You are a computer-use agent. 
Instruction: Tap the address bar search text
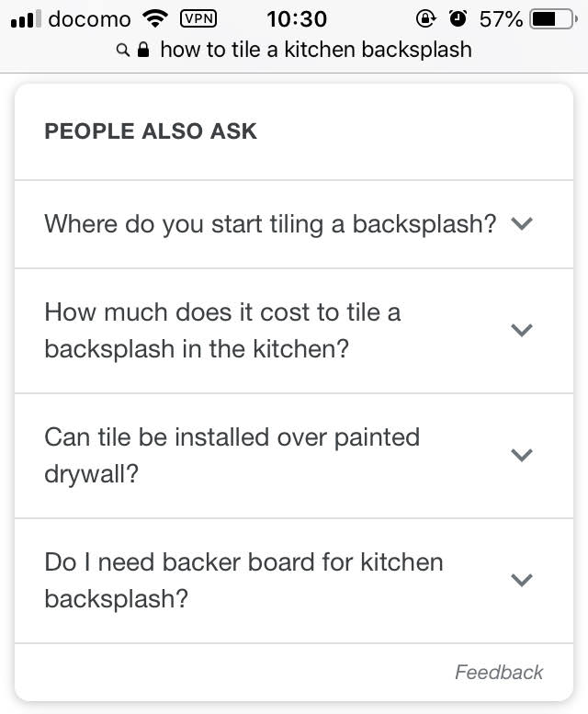point(316,50)
